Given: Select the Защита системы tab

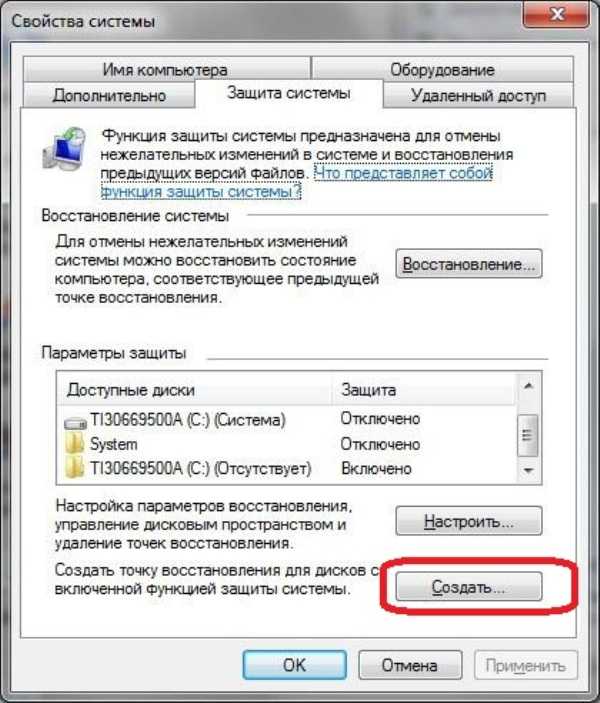Looking at the screenshot, I should [289, 93].
